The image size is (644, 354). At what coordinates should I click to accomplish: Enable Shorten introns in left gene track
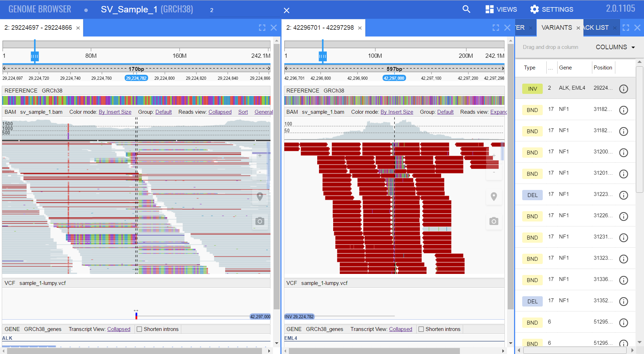click(139, 329)
